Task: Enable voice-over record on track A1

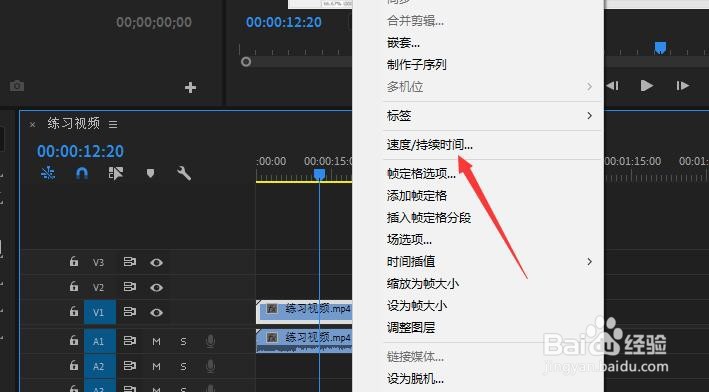Action: coord(210,341)
